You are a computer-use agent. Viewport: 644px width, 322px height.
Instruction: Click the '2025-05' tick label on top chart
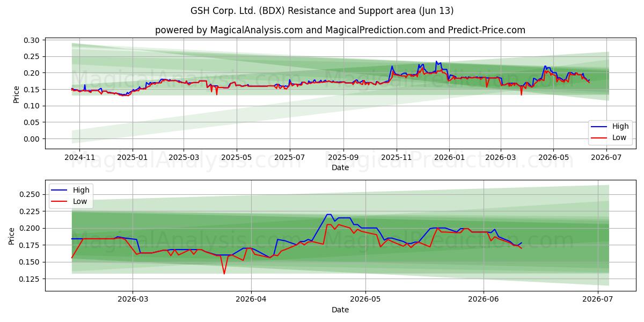click(237, 157)
